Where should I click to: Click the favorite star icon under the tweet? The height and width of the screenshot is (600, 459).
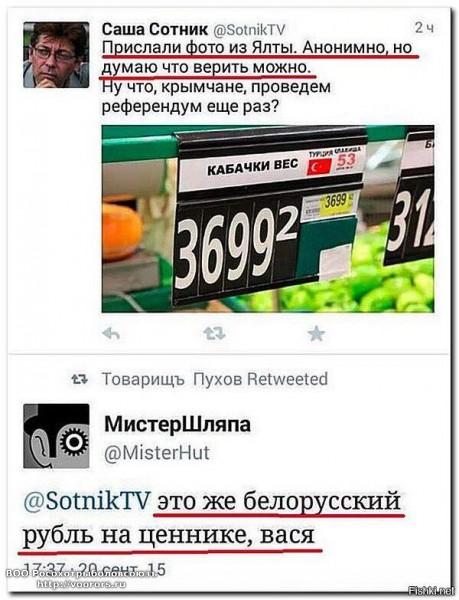tap(316, 334)
